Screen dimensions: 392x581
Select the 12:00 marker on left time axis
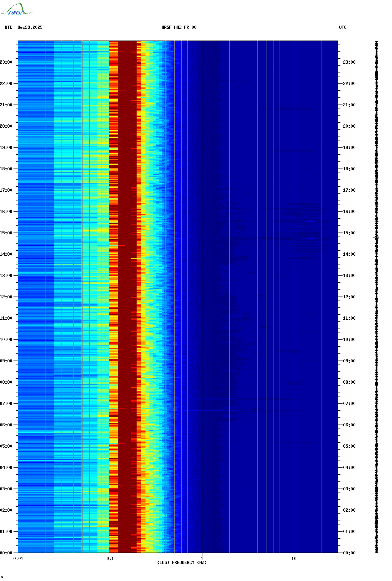click(6, 297)
